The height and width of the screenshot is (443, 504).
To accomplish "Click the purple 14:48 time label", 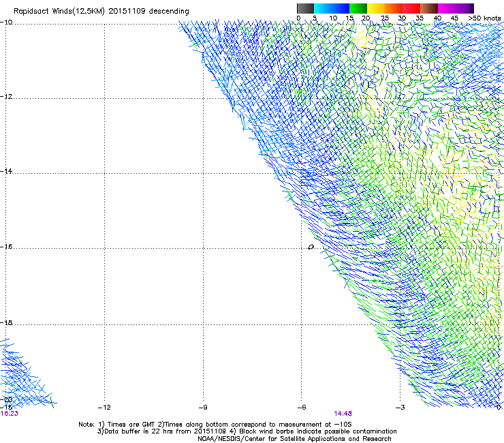I will tap(343, 414).
